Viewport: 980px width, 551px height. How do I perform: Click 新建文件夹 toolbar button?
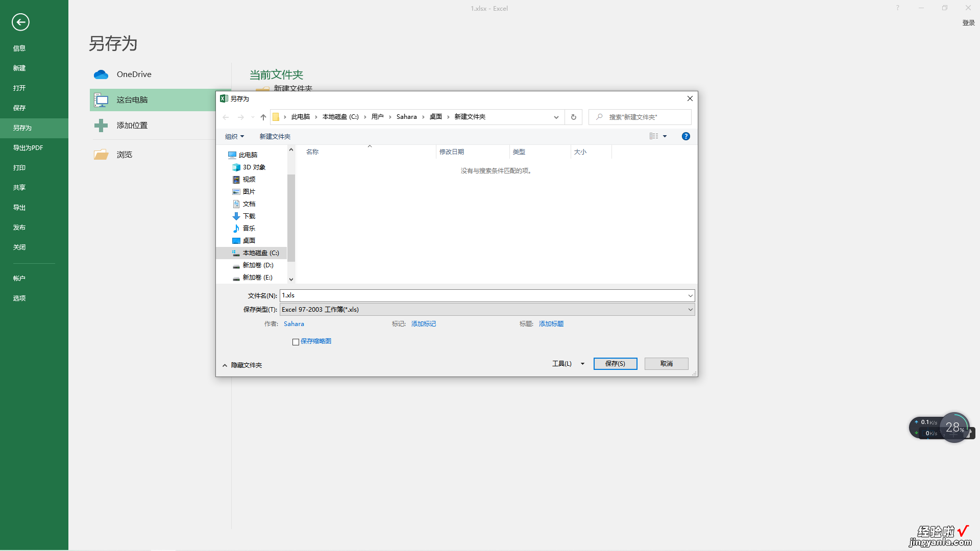(275, 137)
